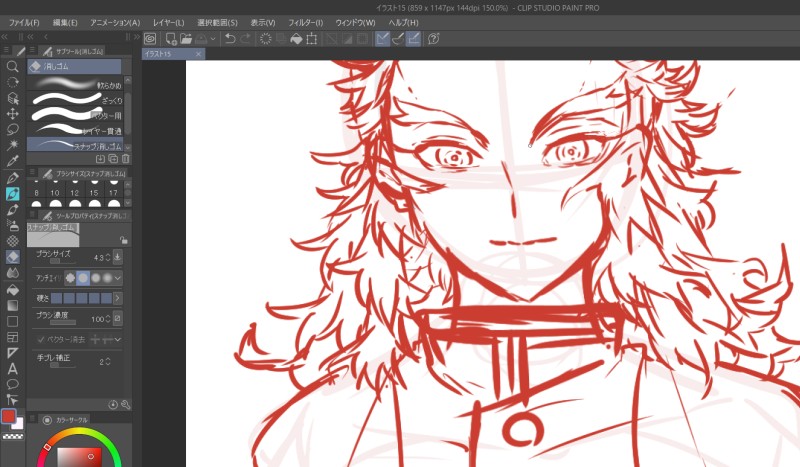800x467 pixels.
Task: Select the Fill bucket tool in toolbox
Action: tap(12, 289)
